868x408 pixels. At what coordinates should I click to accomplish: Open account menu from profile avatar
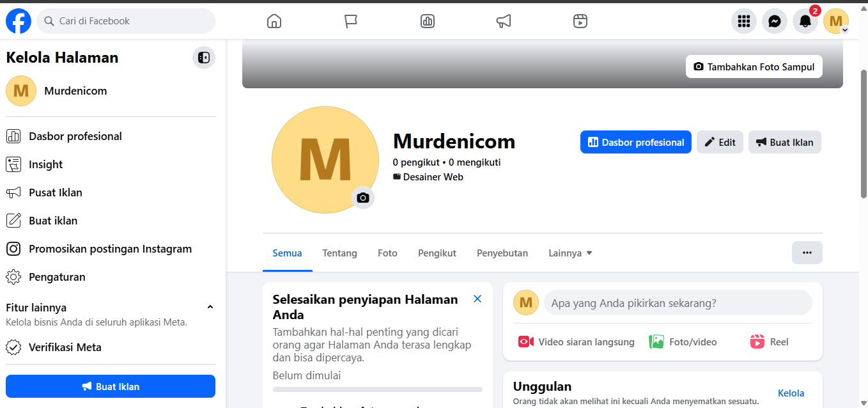[835, 21]
